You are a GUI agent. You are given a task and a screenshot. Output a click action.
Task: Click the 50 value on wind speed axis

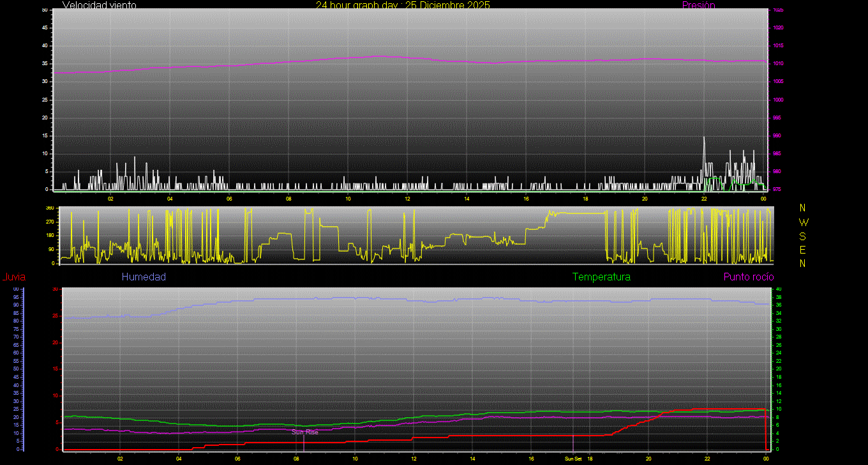click(x=45, y=10)
